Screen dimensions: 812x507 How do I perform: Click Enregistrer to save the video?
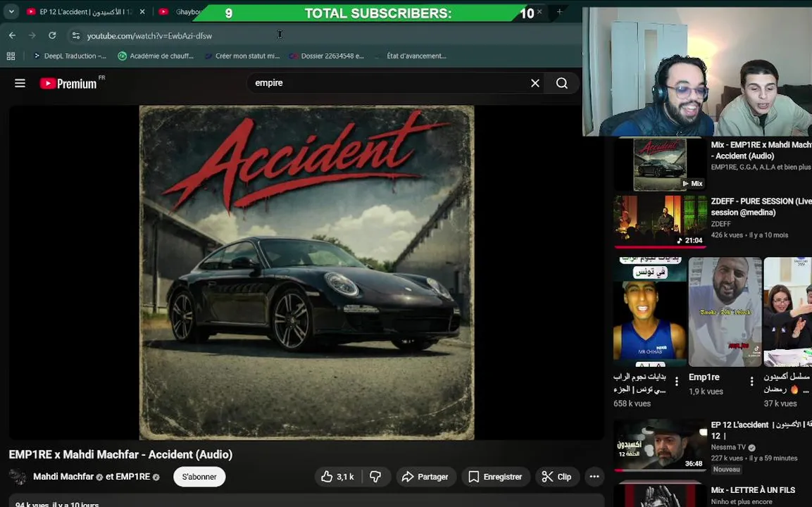pyautogui.click(x=496, y=477)
